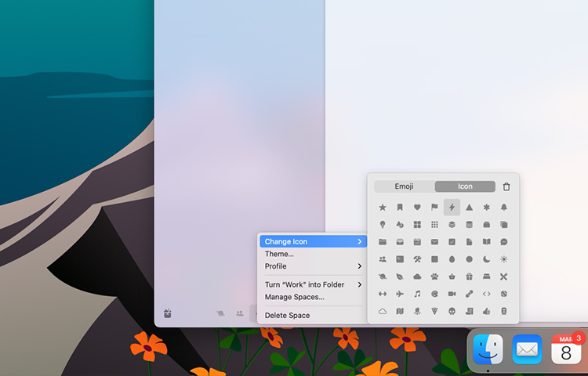Open Mail from the Dock
The height and width of the screenshot is (376, 588).
pyautogui.click(x=527, y=349)
